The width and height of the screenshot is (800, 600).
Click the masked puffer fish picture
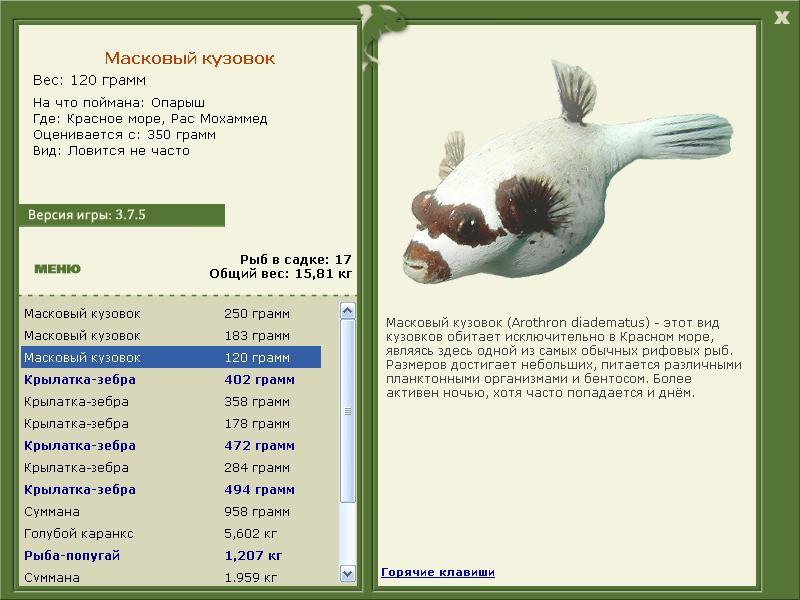tap(566, 173)
